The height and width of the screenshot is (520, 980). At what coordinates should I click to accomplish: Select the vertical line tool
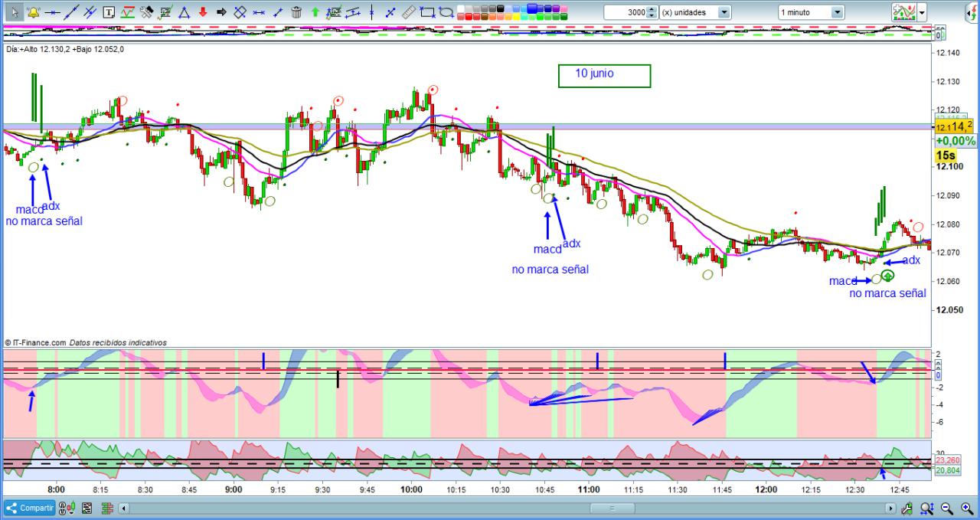[371, 12]
